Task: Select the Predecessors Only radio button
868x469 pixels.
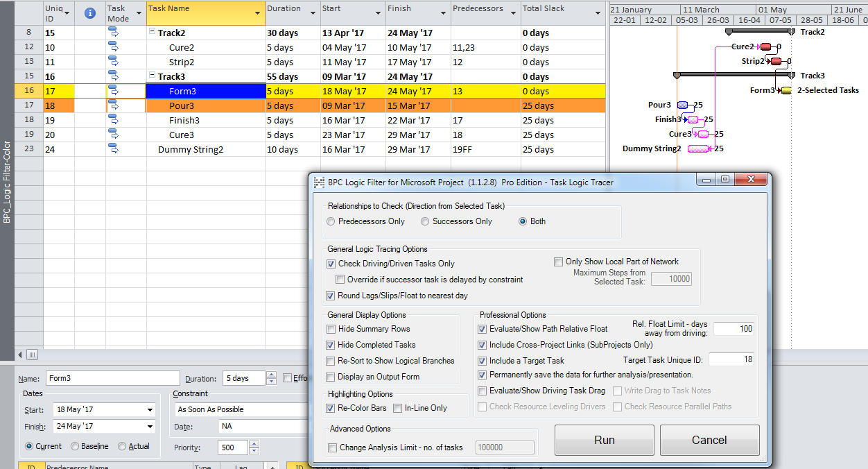Action: (x=332, y=221)
